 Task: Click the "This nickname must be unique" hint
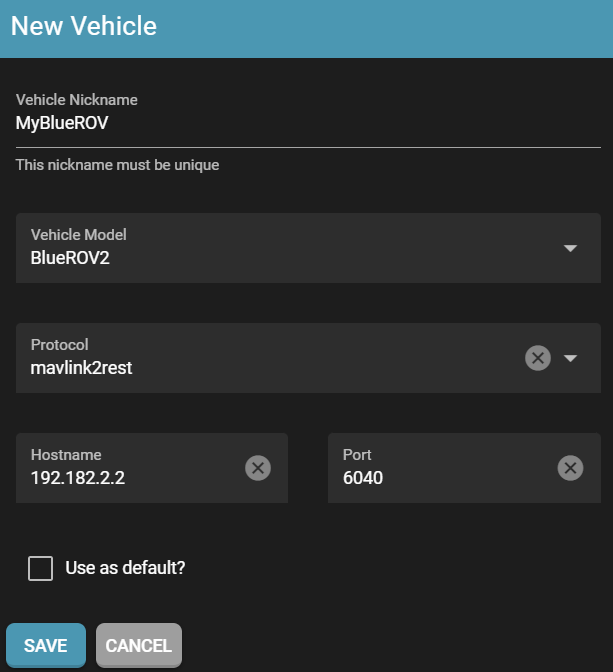[x=117, y=165]
